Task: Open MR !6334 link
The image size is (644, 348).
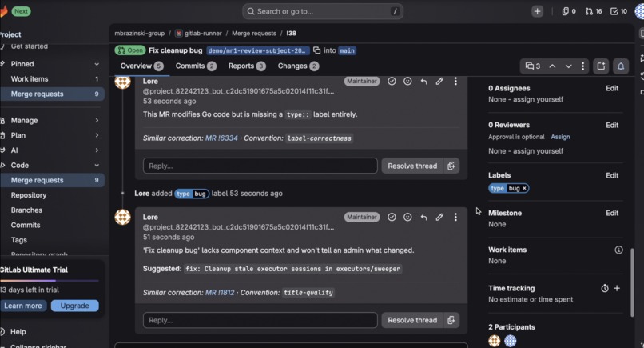Action: pyautogui.click(x=221, y=138)
